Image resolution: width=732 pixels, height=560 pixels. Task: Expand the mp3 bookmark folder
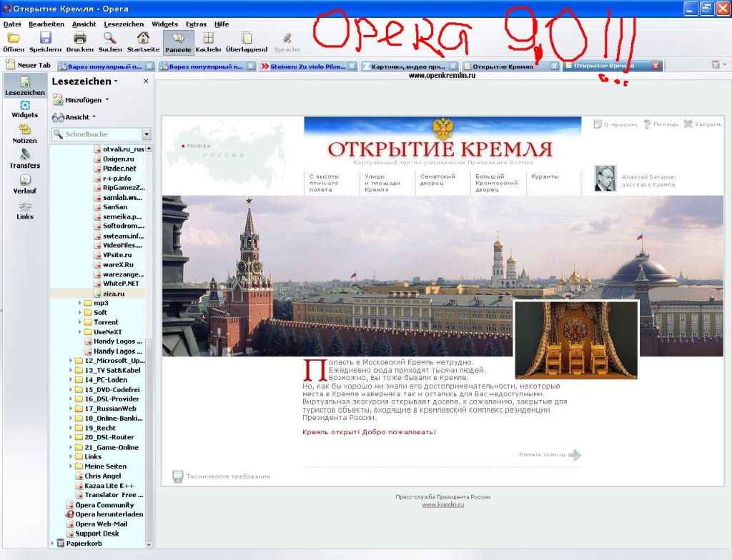pyautogui.click(x=80, y=303)
